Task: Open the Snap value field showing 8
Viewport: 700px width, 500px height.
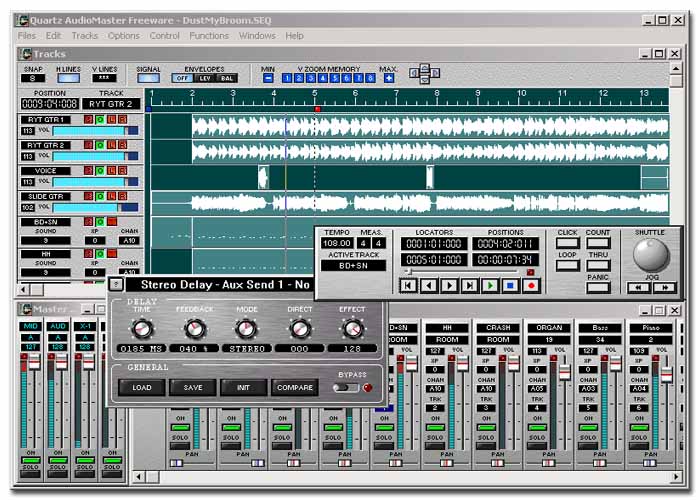Action: [x=33, y=79]
